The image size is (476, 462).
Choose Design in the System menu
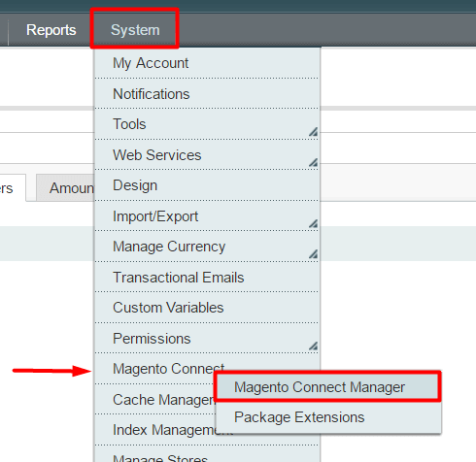pos(207,185)
